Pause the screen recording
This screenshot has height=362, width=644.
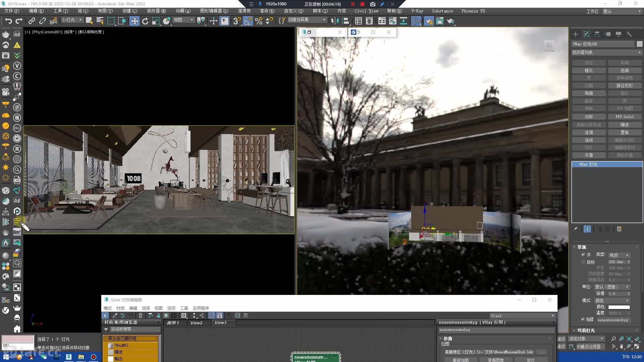coord(353,4)
